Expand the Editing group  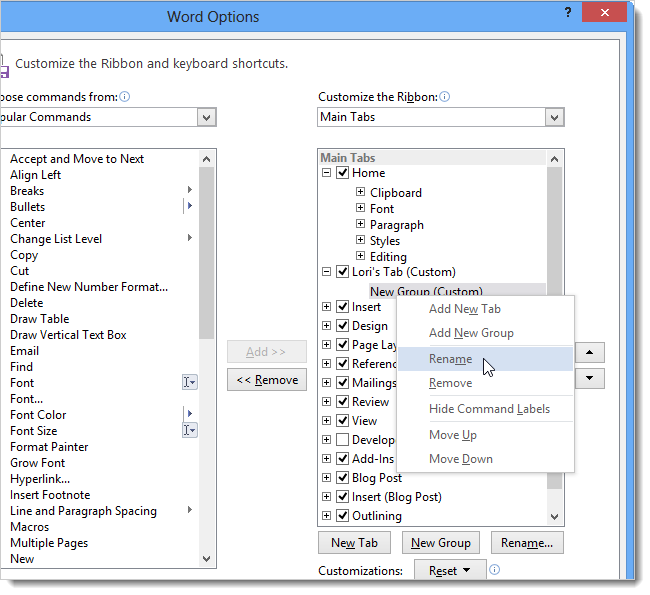coord(360,256)
